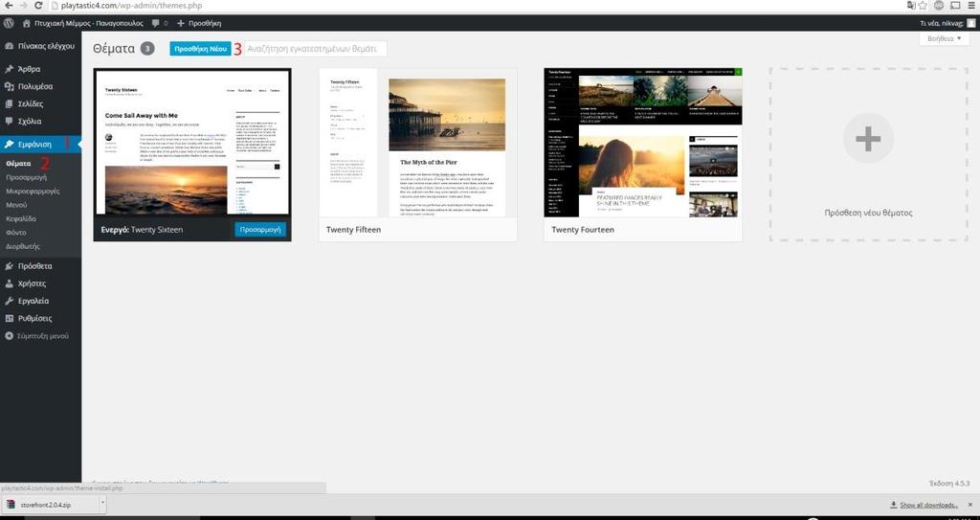Click '+ Προσθήκη' in the admin bar

point(199,23)
